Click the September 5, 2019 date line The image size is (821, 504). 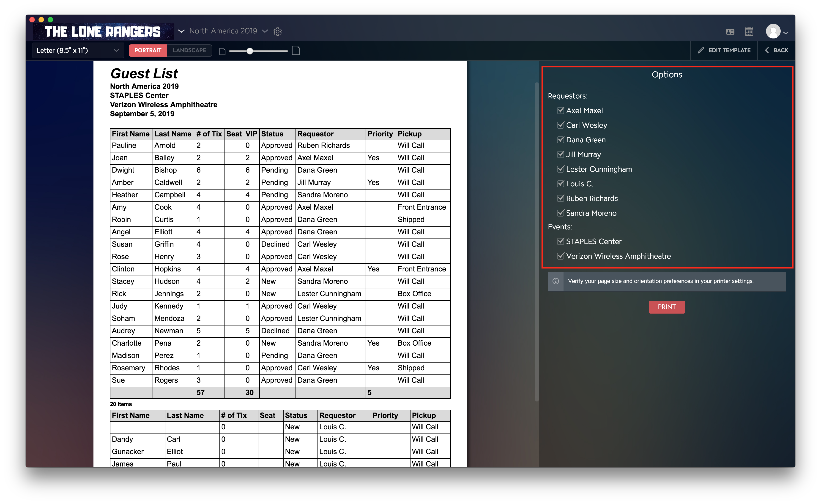coord(142,114)
